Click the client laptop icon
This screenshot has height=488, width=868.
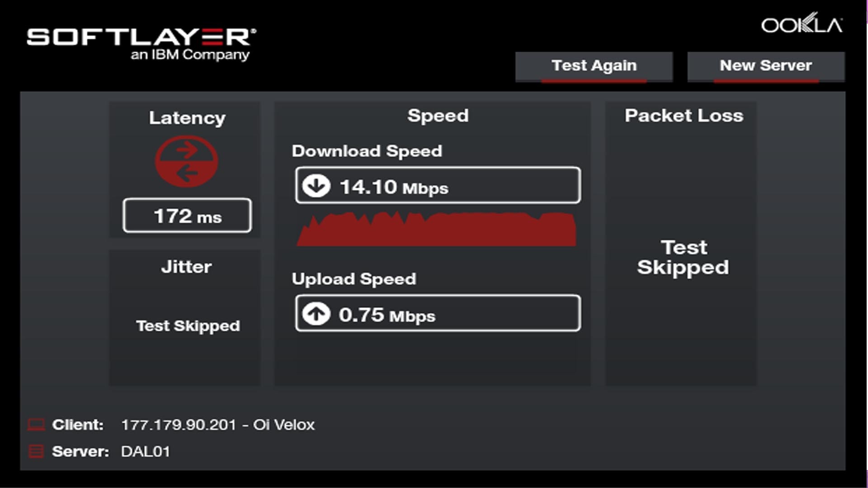click(36, 425)
